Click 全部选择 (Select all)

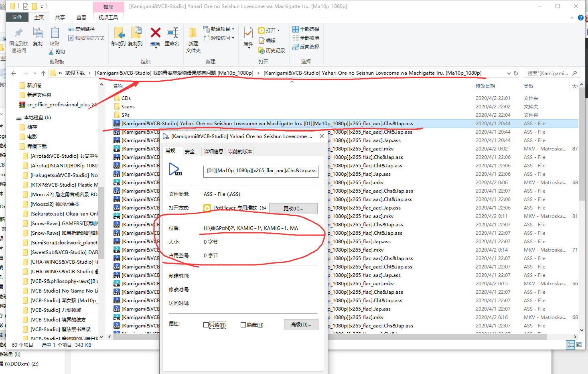coord(306,29)
